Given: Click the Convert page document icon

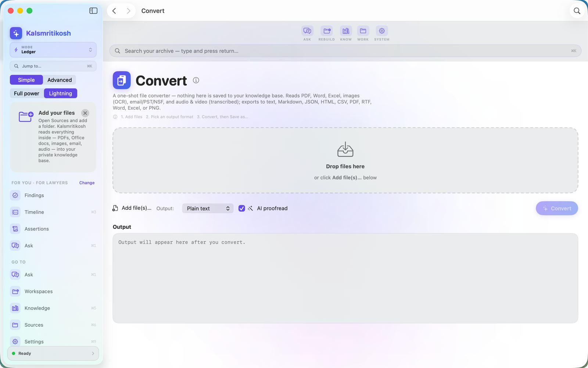Looking at the screenshot, I should coord(122,80).
